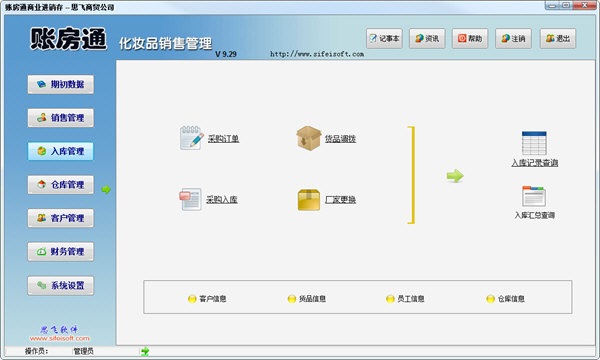Image resolution: width=600 pixels, height=360 pixels.
Task: Click the yellow dot beside 员工信息
Action: [x=390, y=299]
